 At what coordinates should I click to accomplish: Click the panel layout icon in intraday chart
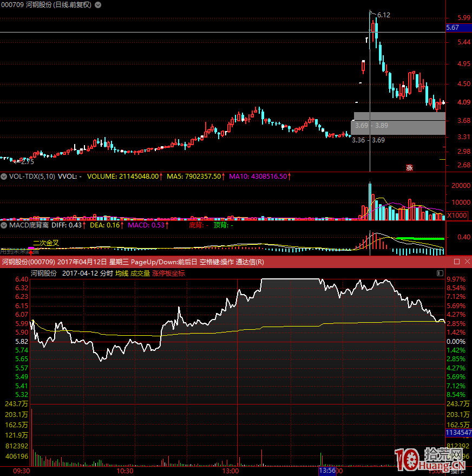point(440,273)
